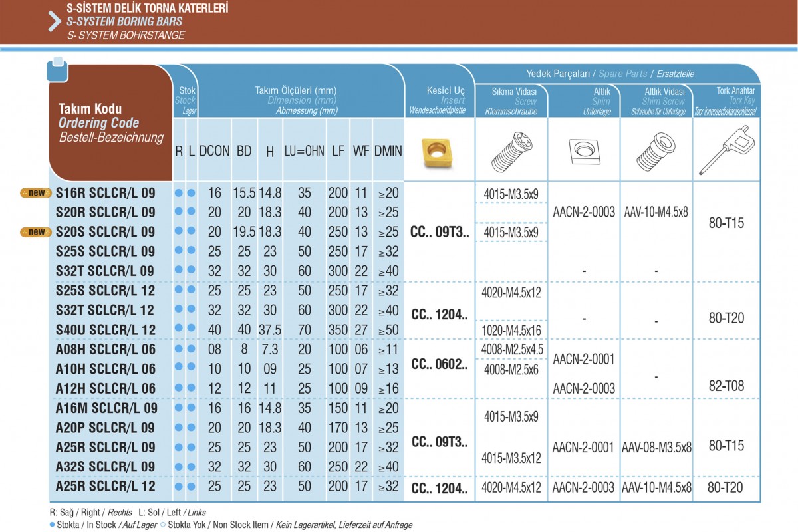Click the chevron arrow beside the page title

click(x=55, y=21)
